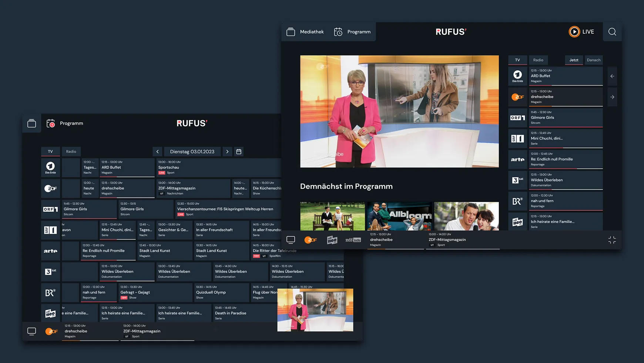This screenshot has width=644, height=363.
Task: Toggle the right panel back to TV
Action: click(517, 60)
